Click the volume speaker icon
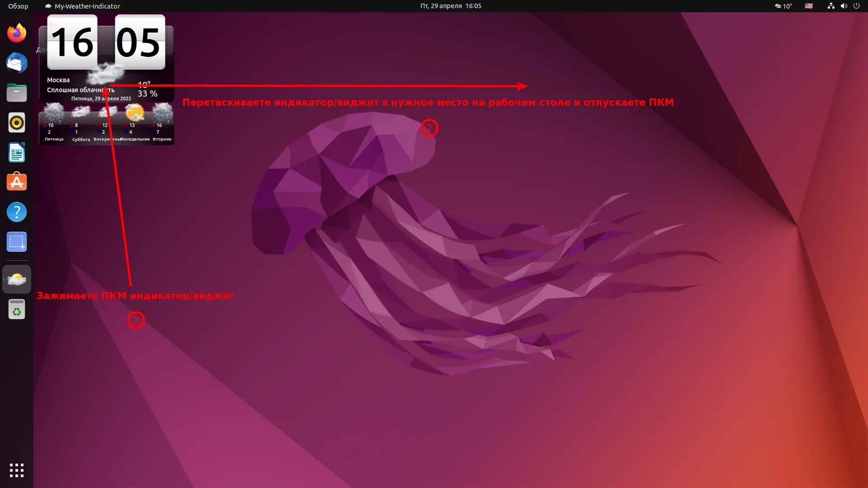Image resolution: width=868 pixels, height=488 pixels. 844,6
